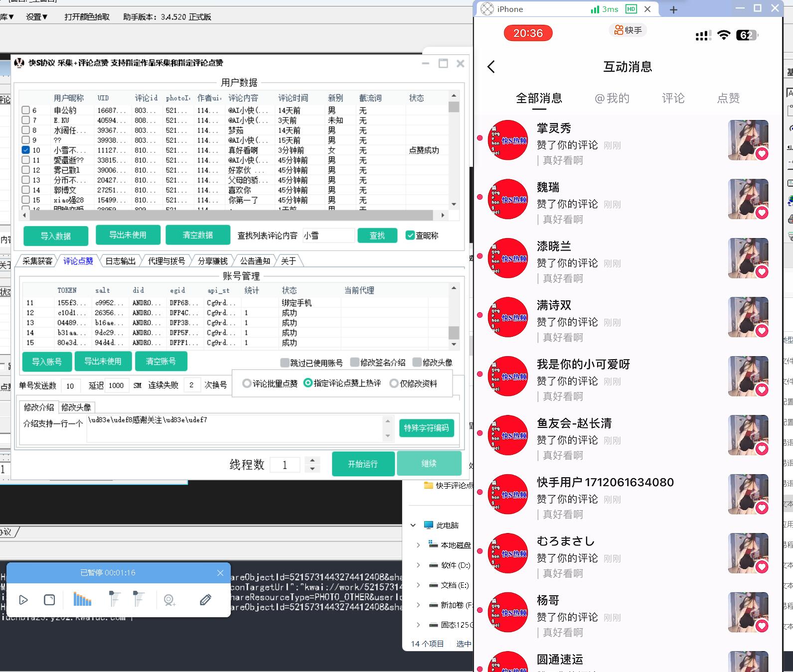This screenshot has height=672, width=793.
Task: Click the audio level bars icon
Action: (x=82, y=599)
